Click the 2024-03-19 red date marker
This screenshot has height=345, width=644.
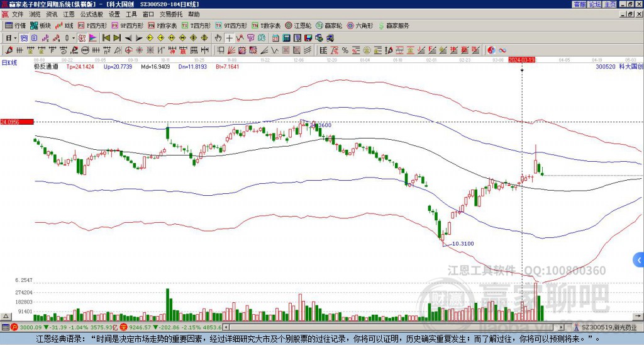click(x=521, y=60)
